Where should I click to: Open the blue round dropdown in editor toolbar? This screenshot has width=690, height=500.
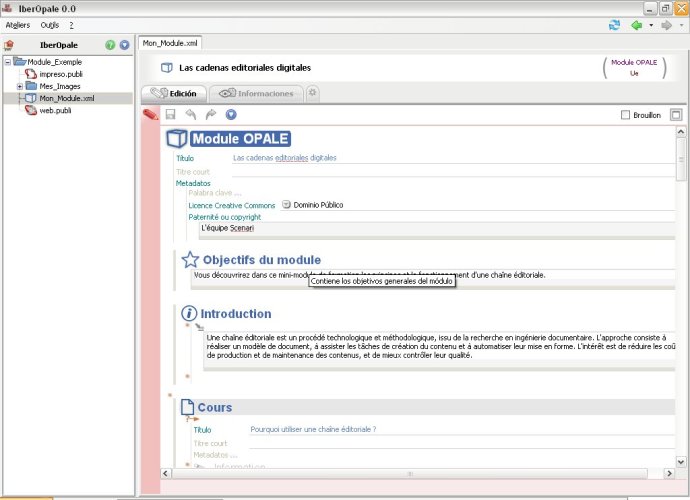click(x=231, y=114)
